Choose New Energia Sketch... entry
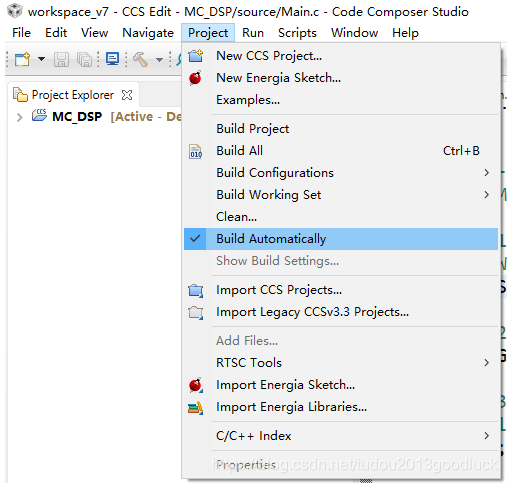 click(279, 78)
